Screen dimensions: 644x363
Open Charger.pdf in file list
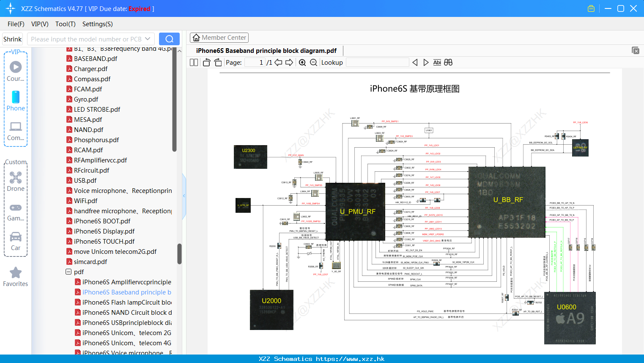90,69
